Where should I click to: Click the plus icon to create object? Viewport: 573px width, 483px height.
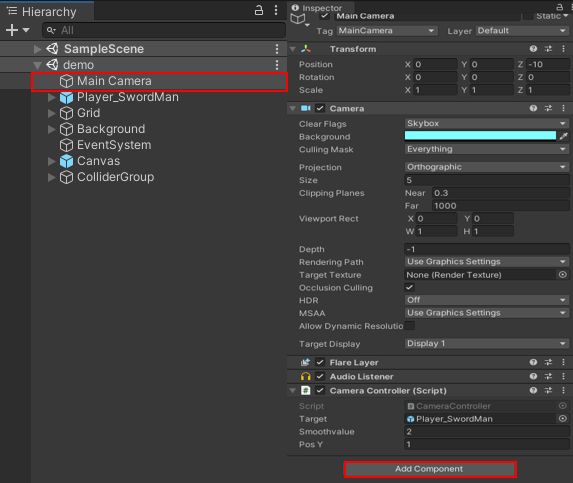click(12, 30)
